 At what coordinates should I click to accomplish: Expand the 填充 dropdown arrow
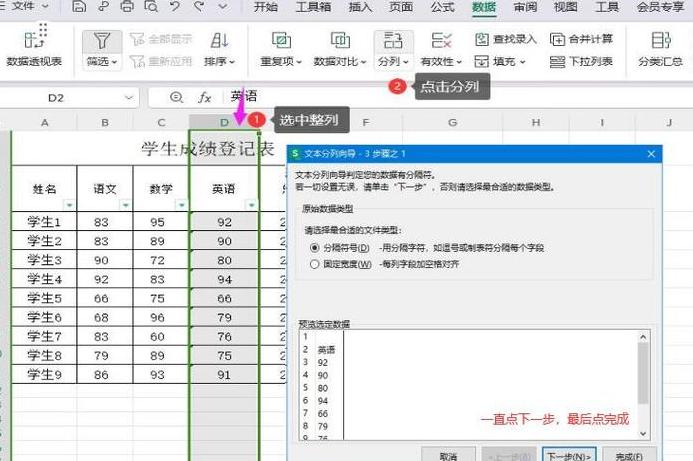(523, 62)
